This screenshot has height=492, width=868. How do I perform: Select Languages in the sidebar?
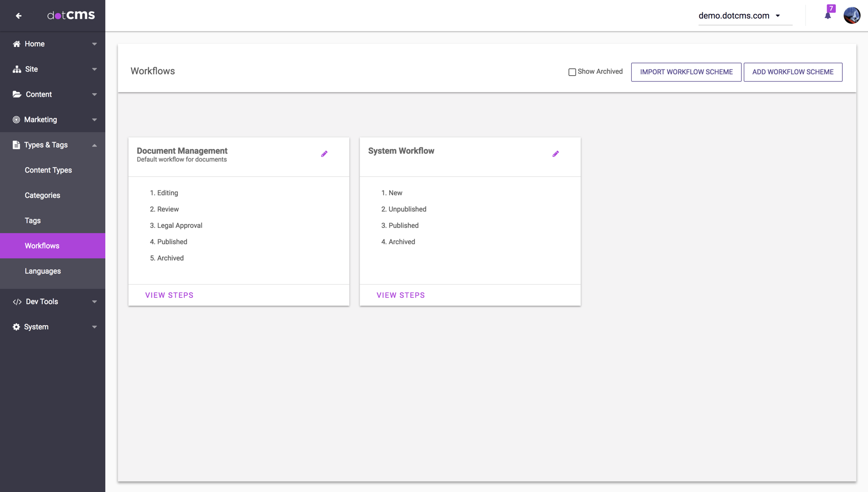point(43,271)
